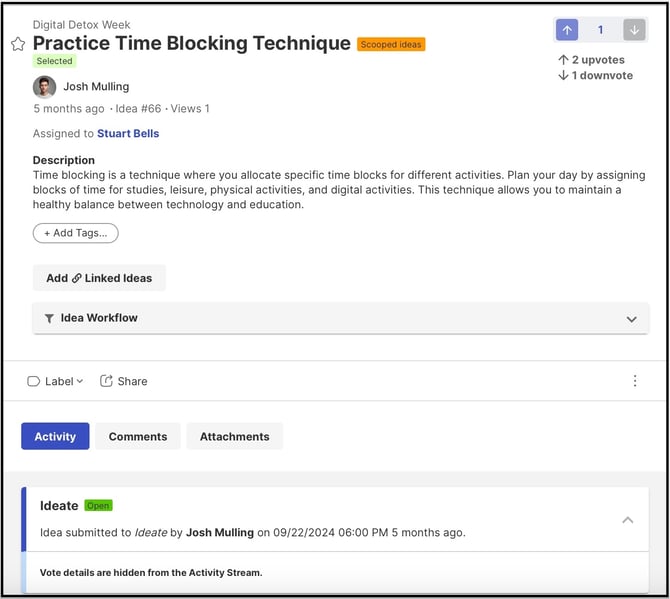Switch to the Comments tab
Image resolution: width=670 pixels, height=599 pixels.
pyautogui.click(x=138, y=436)
